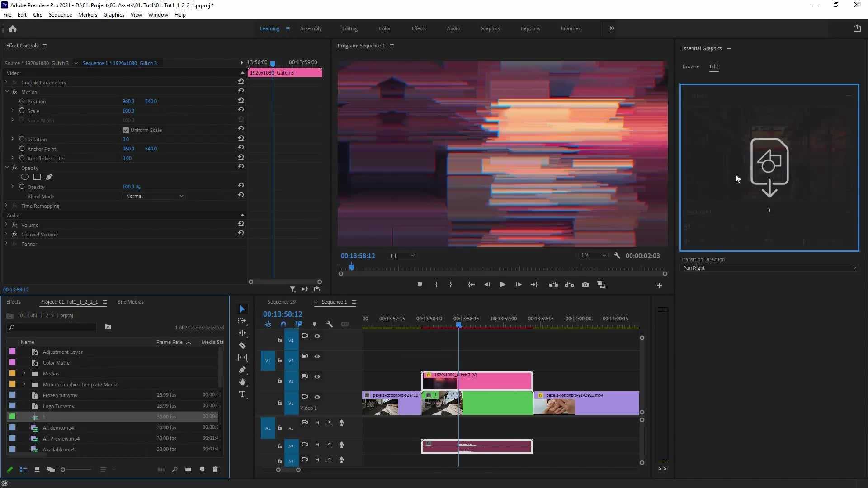Drag the Scale slider in Effect Controls
The height and width of the screenshot is (488, 868).
(128, 110)
